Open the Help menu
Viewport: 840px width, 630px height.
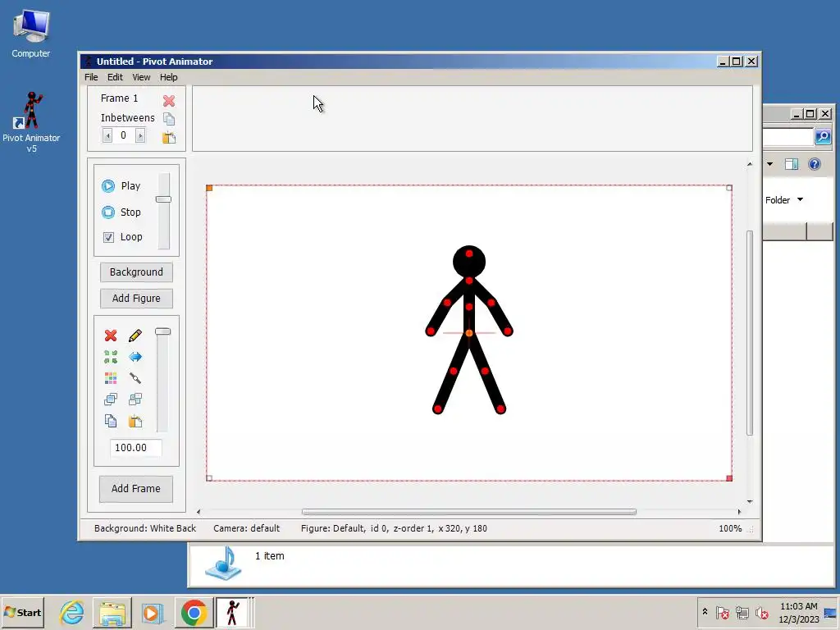(x=168, y=77)
